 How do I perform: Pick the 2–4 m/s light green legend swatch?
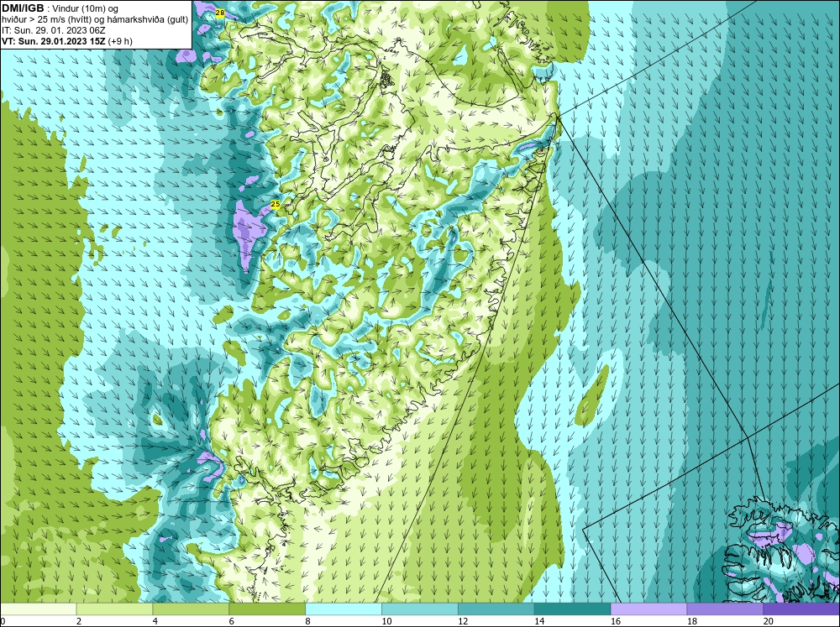coord(114,609)
